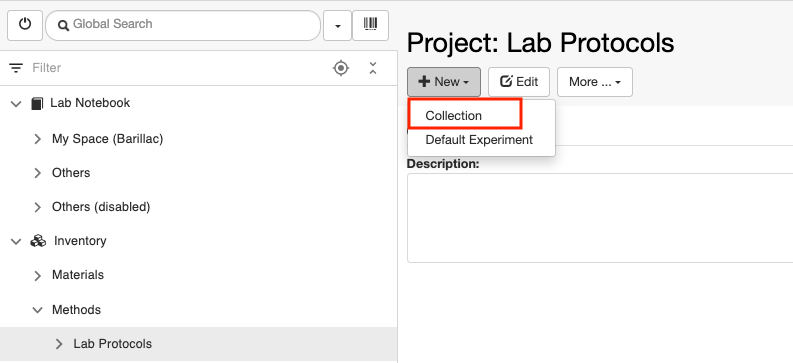The width and height of the screenshot is (793, 363).
Task: Collapse the Methods tree node
Action: pos(37,310)
